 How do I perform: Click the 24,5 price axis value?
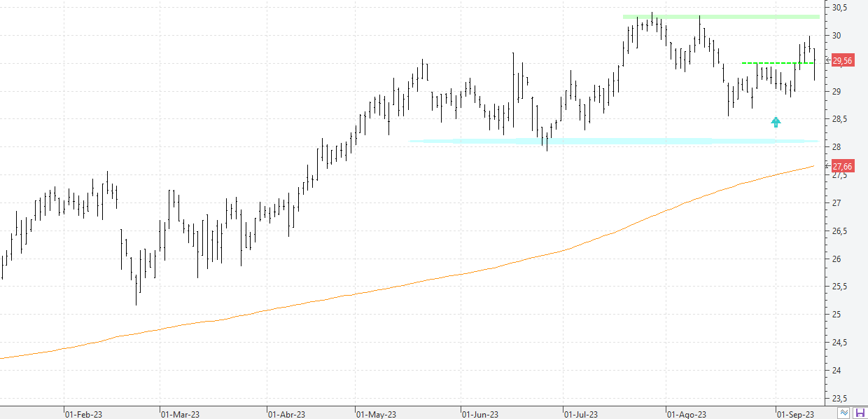tap(840, 342)
